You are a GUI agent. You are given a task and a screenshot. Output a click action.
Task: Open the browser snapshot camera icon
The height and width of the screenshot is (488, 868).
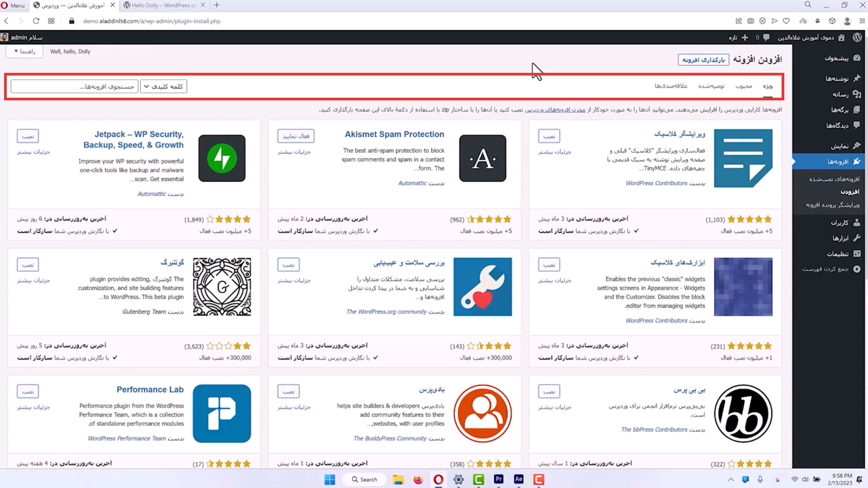(x=751, y=21)
